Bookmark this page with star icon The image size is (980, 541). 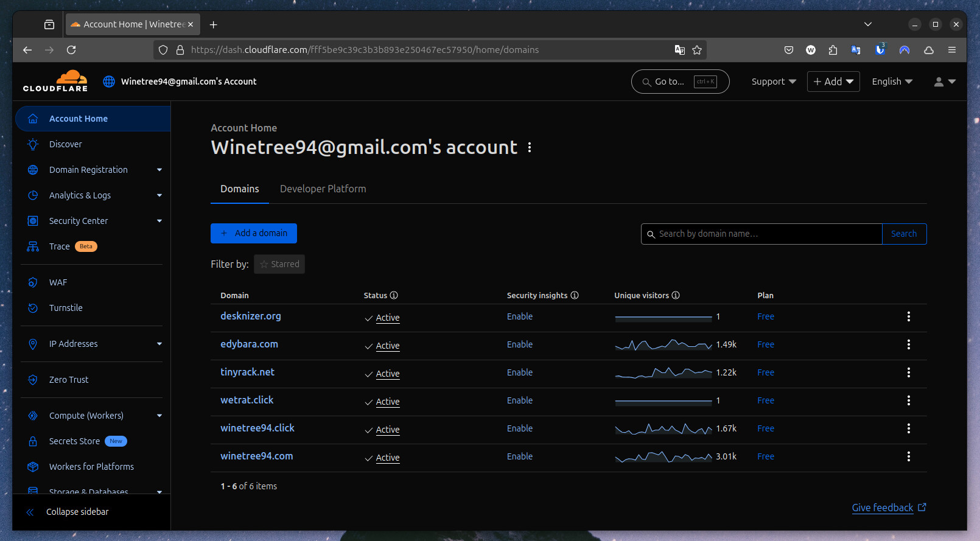tap(697, 50)
